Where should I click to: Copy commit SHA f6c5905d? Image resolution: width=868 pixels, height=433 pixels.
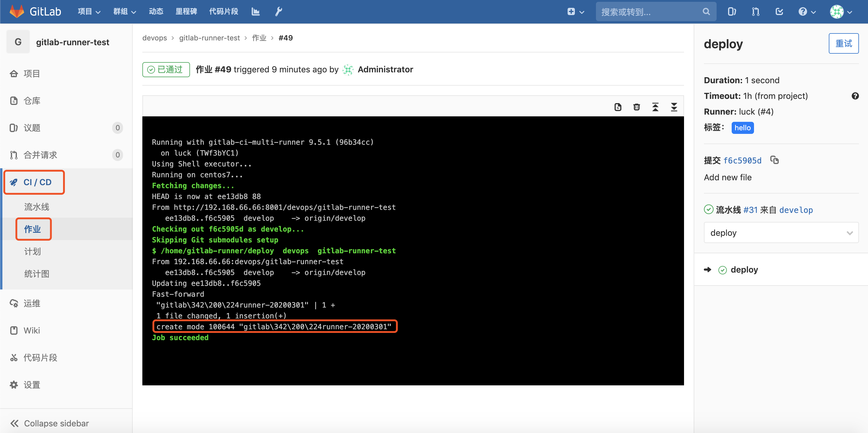point(775,160)
